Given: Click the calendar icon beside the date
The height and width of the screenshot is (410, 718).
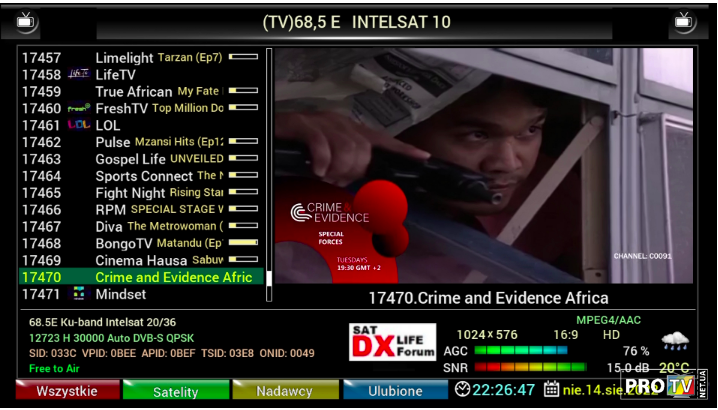Looking at the screenshot, I should coord(552,390).
